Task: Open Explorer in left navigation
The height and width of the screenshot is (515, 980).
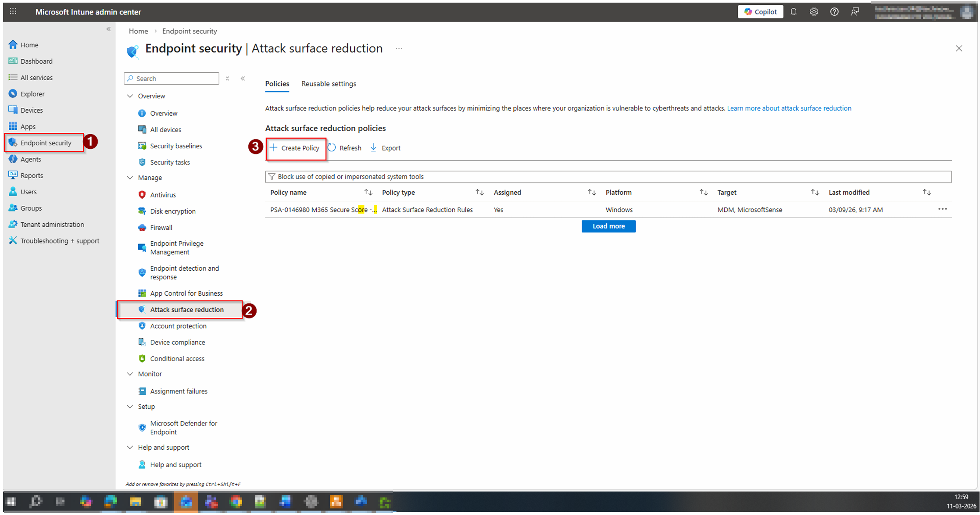Action: [27, 93]
